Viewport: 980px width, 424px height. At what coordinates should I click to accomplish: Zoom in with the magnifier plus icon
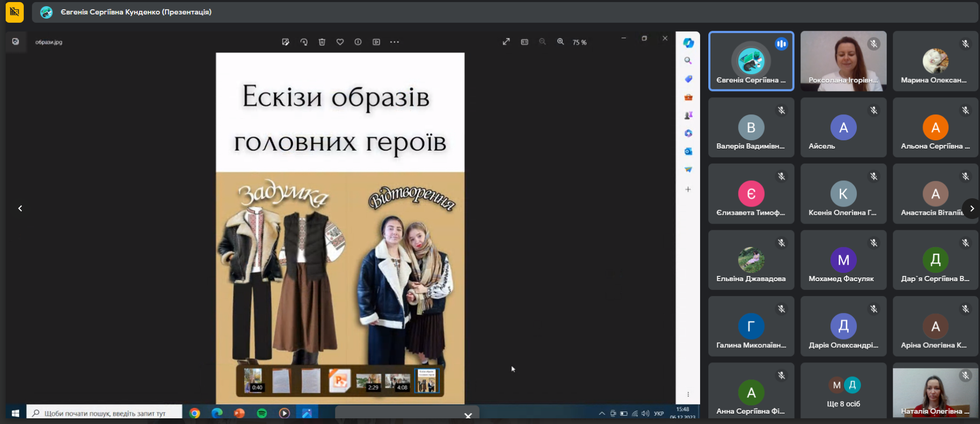click(560, 42)
